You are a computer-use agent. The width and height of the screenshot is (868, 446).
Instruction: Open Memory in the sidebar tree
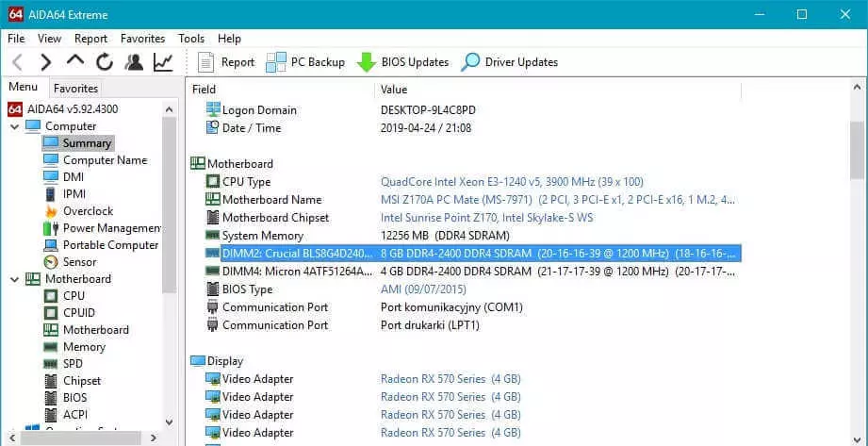tap(74, 347)
